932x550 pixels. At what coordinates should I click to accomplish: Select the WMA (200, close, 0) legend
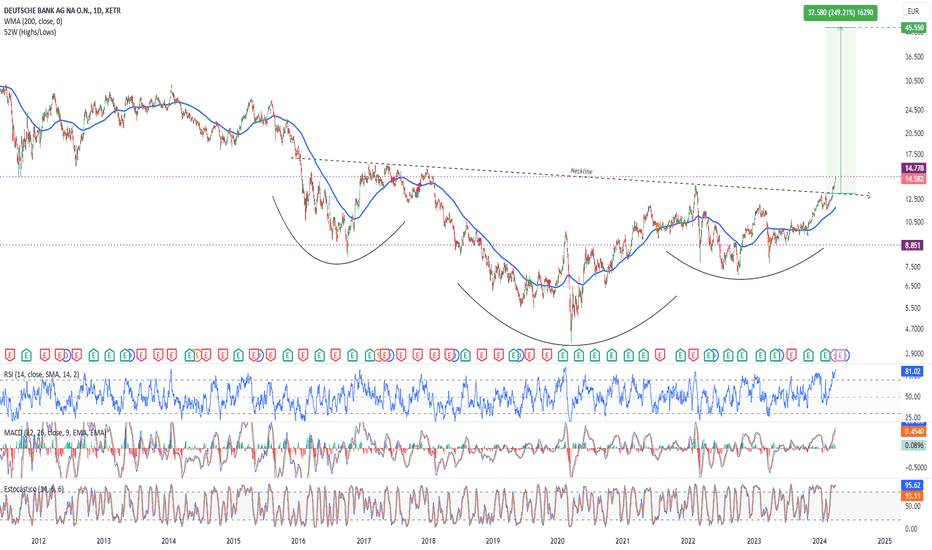[33, 21]
